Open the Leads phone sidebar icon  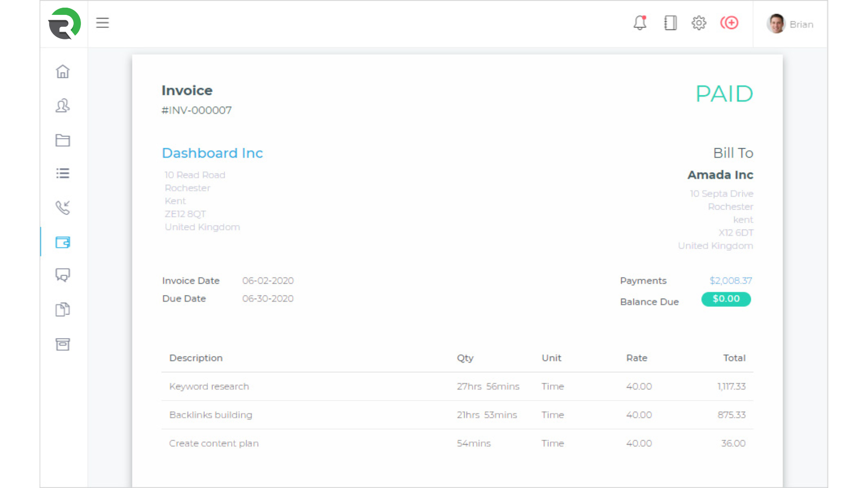click(x=63, y=207)
